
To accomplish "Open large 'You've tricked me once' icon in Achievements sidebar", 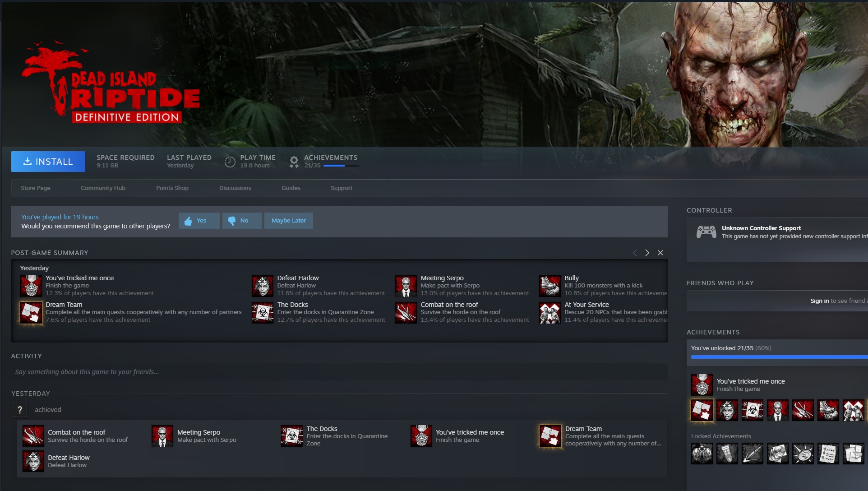I will tap(702, 385).
